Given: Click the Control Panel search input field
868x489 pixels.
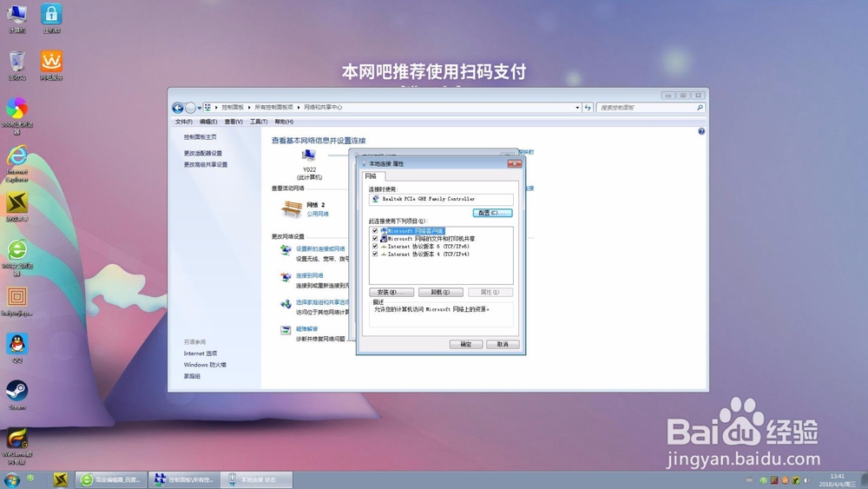Looking at the screenshot, I should pos(645,108).
